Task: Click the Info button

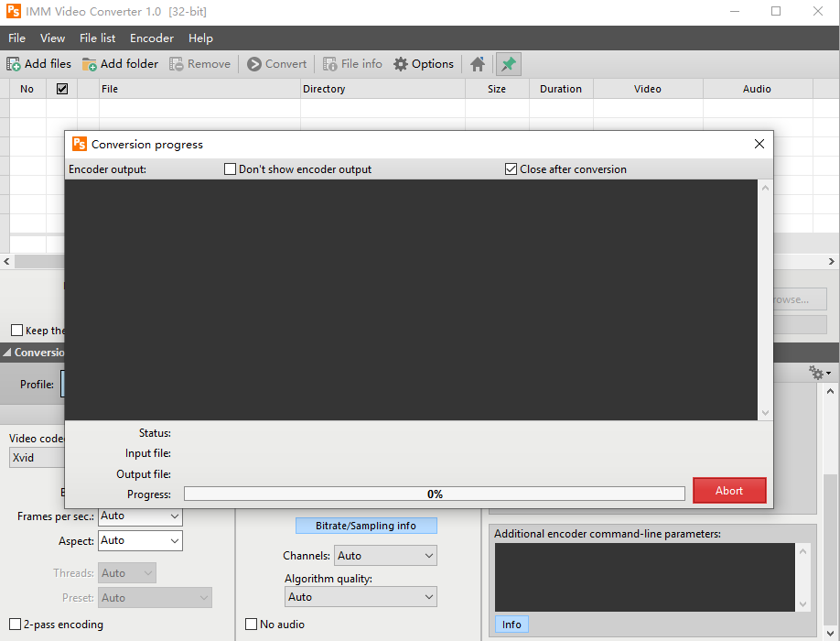Action: click(x=512, y=625)
